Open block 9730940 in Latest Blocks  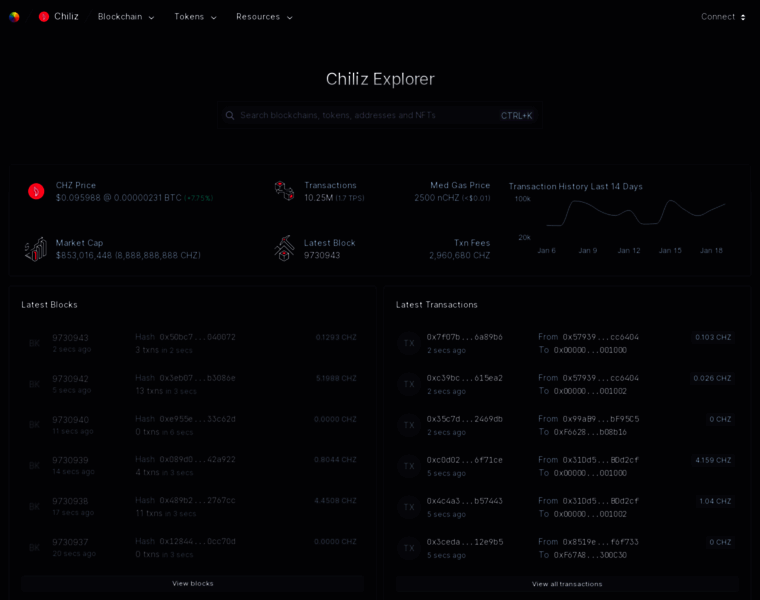click(x=70, y=420)
